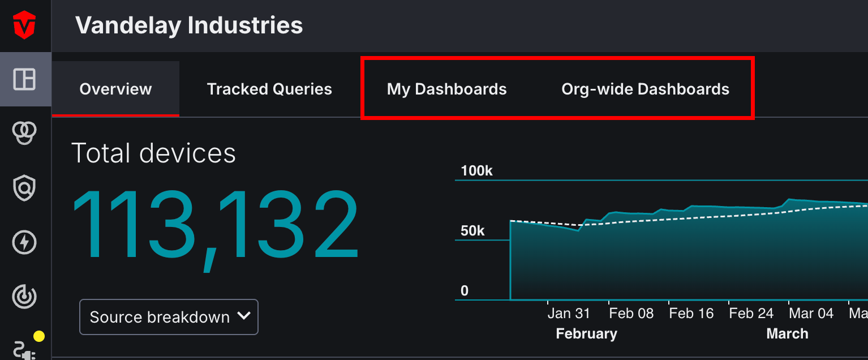Open the radar target sidebar icon
Viewport: 868px width, 360px height.
[x=25, y=297]
